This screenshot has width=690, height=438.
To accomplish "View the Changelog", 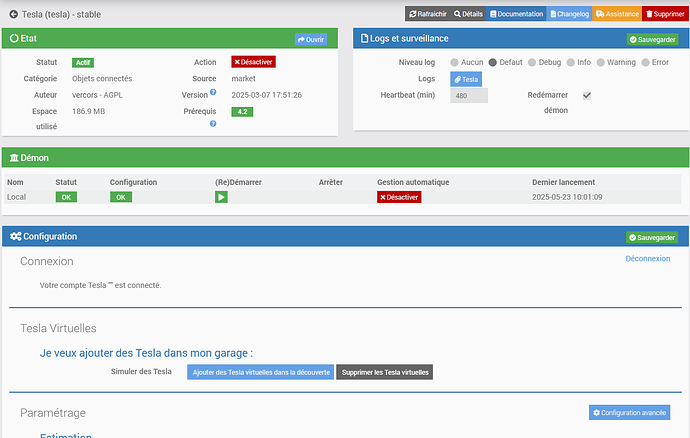I will pos(569,14).
